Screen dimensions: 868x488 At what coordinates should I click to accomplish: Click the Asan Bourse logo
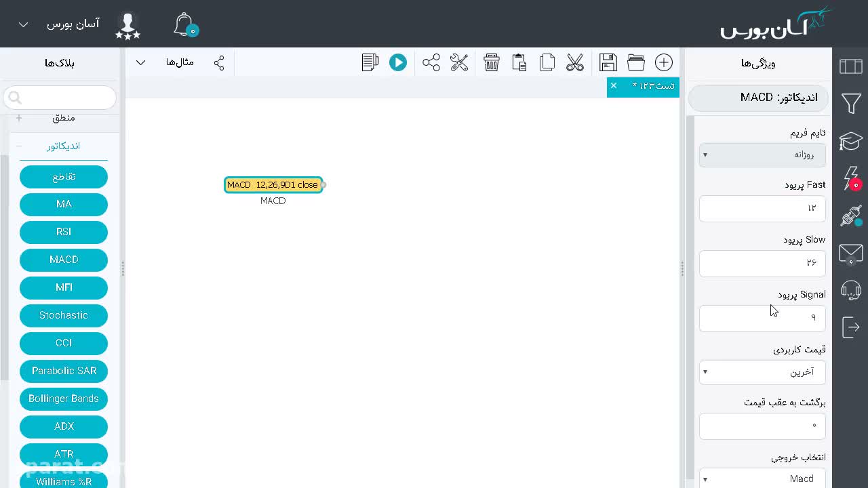776,23
